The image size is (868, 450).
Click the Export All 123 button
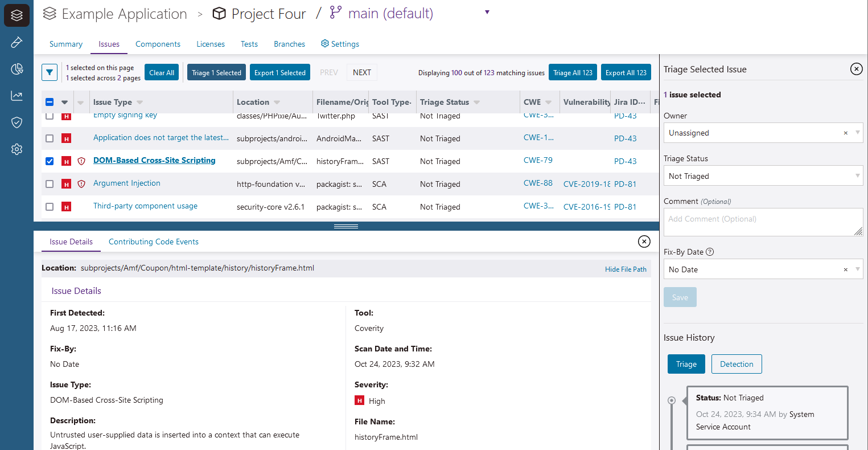(626, 72)
